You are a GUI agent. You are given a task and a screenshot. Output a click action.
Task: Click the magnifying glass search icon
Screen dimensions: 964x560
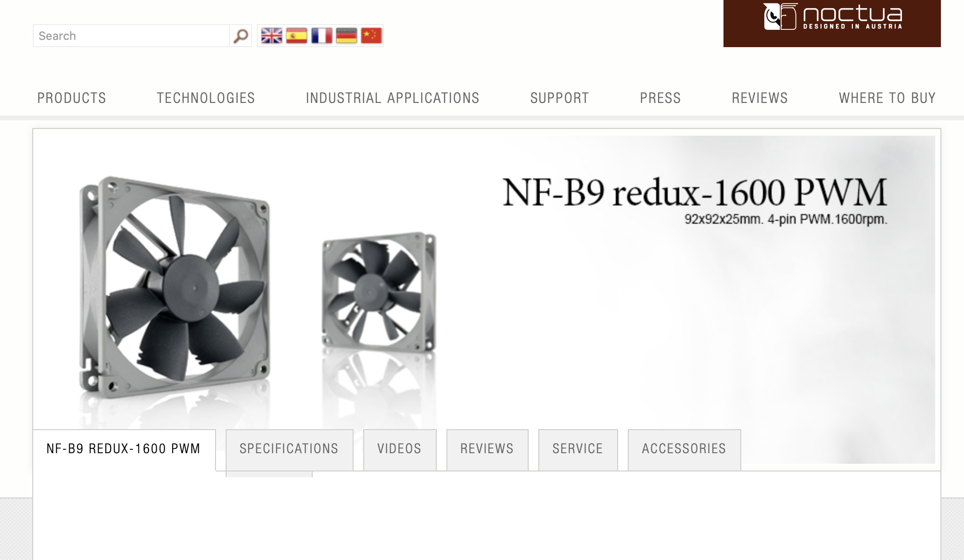pyautogui.click(x=241, y=36)
